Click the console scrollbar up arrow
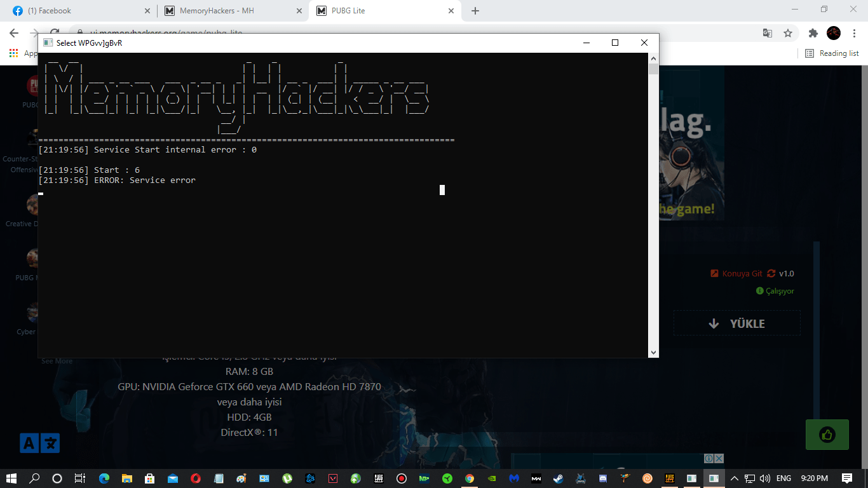The image size is (868, 488). tap(653, 58)
